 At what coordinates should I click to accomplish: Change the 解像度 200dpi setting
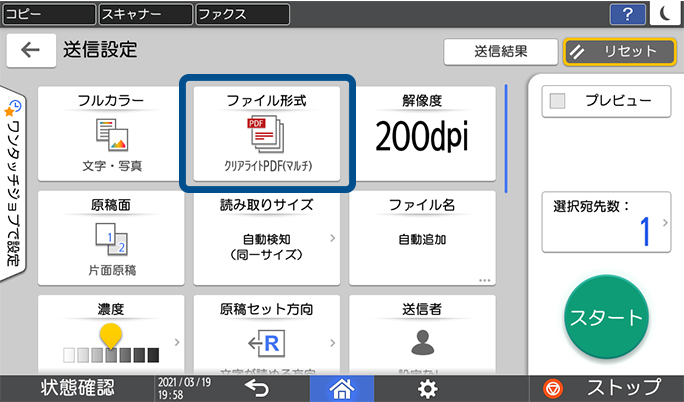coord(422,133)
